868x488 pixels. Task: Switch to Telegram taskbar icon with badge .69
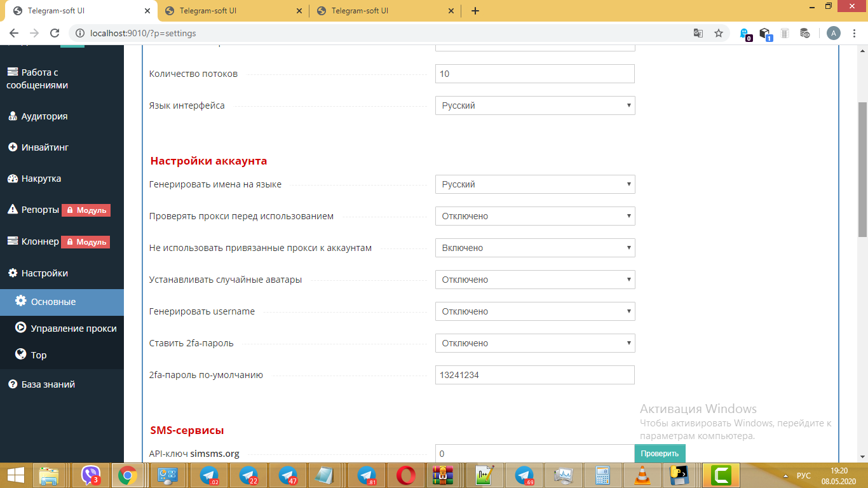click(x=524, y=475)
